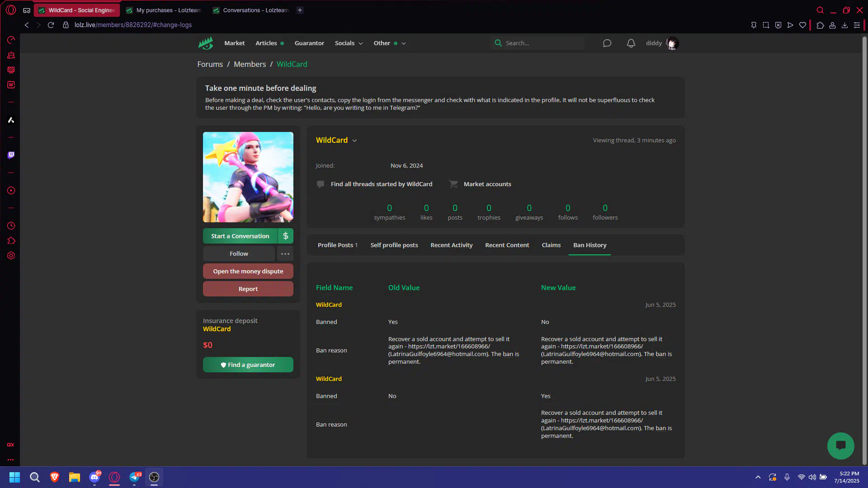Screen dimensions: 868x488
Task: Open Twitch in the Opera sidebar
Action: pos(11,155)
